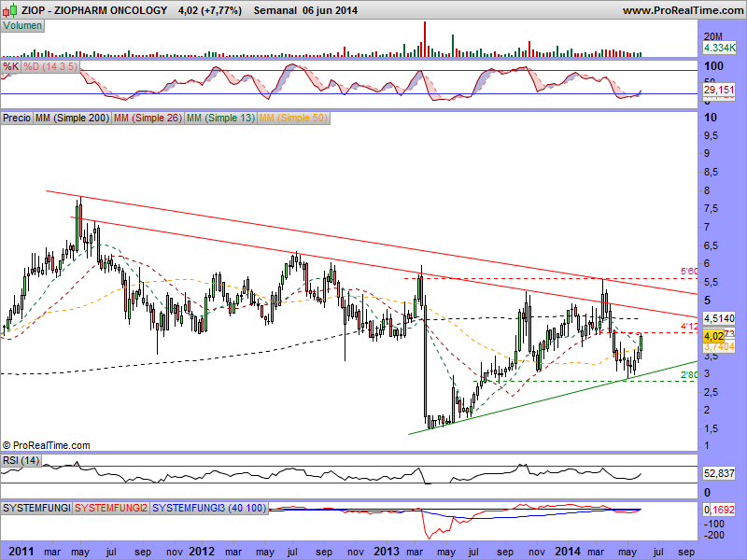Select the Volumen indicator label

tap(22, 26)
